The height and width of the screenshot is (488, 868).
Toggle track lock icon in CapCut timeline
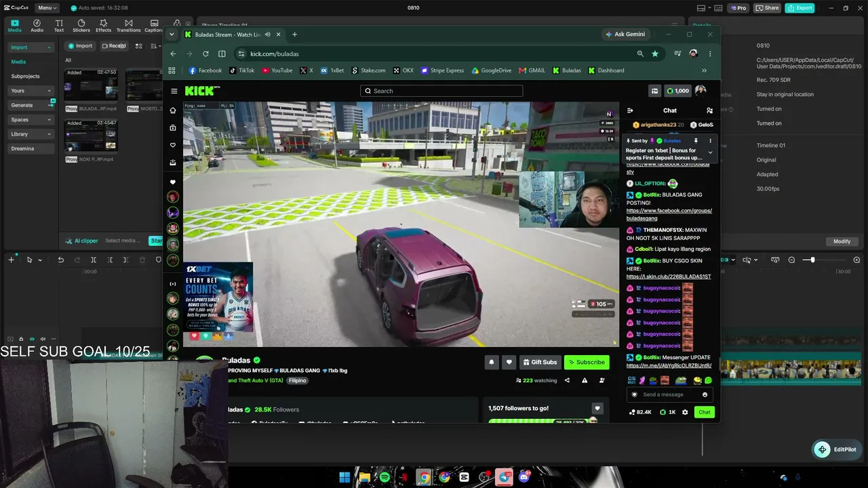21,339
